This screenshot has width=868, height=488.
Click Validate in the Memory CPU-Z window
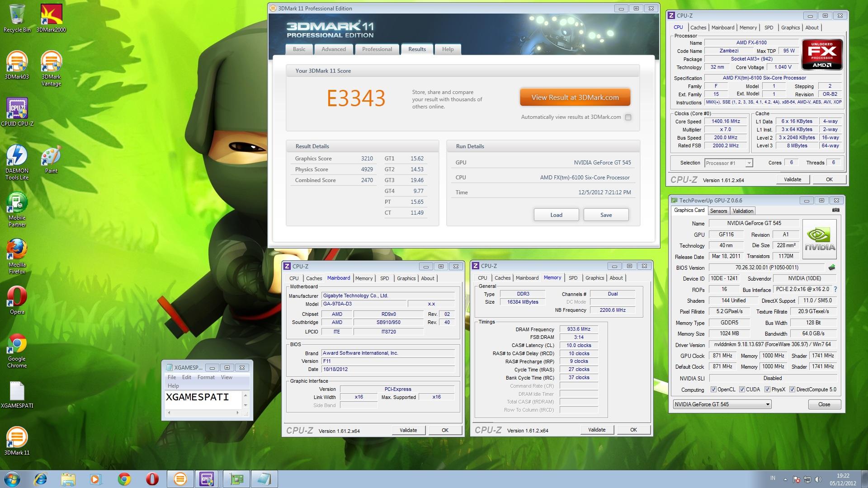tap(597, 430)
